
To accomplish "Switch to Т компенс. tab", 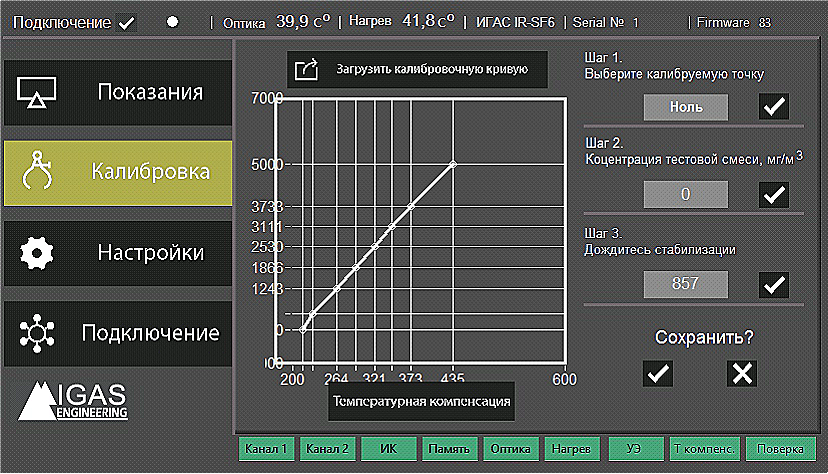I will pos(704,449).
